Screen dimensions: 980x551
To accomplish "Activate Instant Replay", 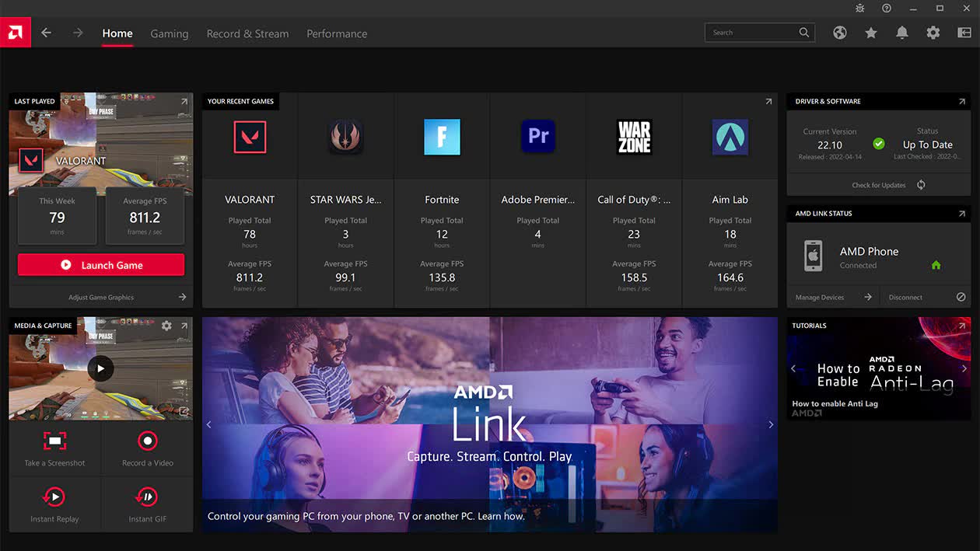I will click(x=54, y=497).
